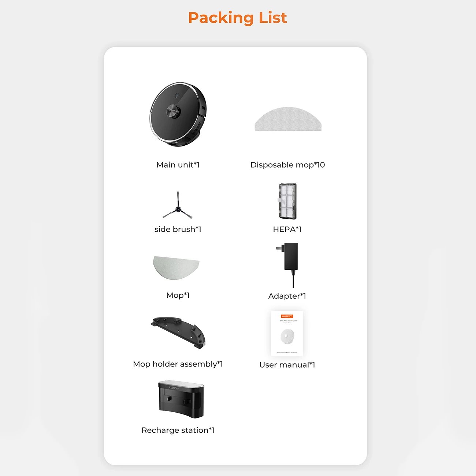Click the 'Mop holder assembly*1' label
The height and width of the screenshot is (476, 476).
pyautogui.click(x=178, y=364)
